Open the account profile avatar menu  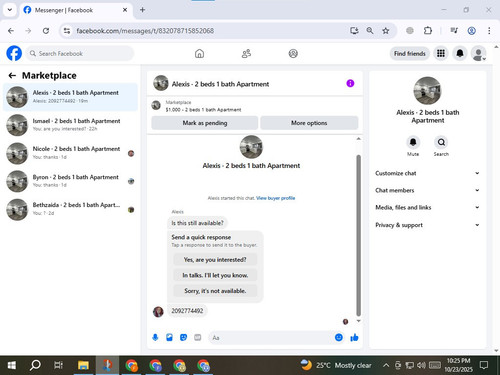point(478,53)
